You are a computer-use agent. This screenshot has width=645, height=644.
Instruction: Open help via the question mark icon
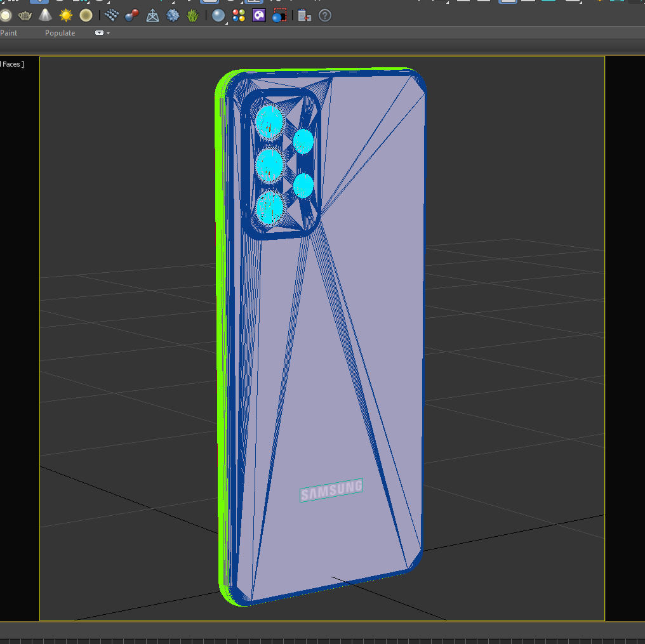[325, 16]
